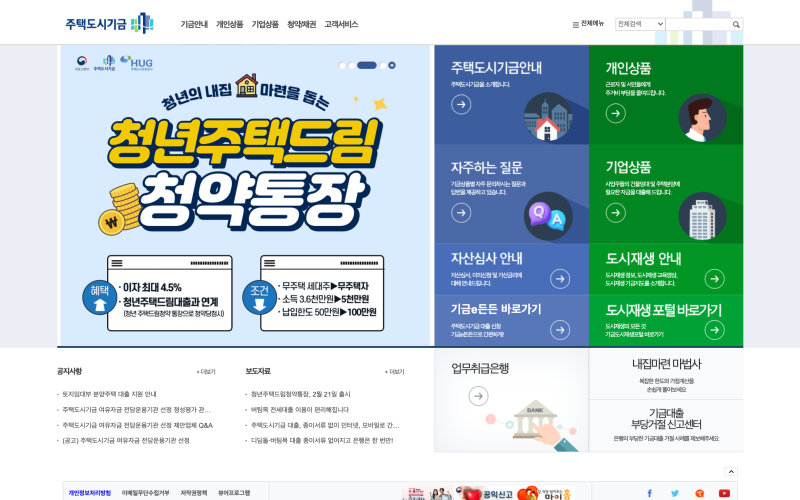Click arrow icon under 주택도시기금안내
Viewport: 800px width, 500px height.
(x=461, y=105)
